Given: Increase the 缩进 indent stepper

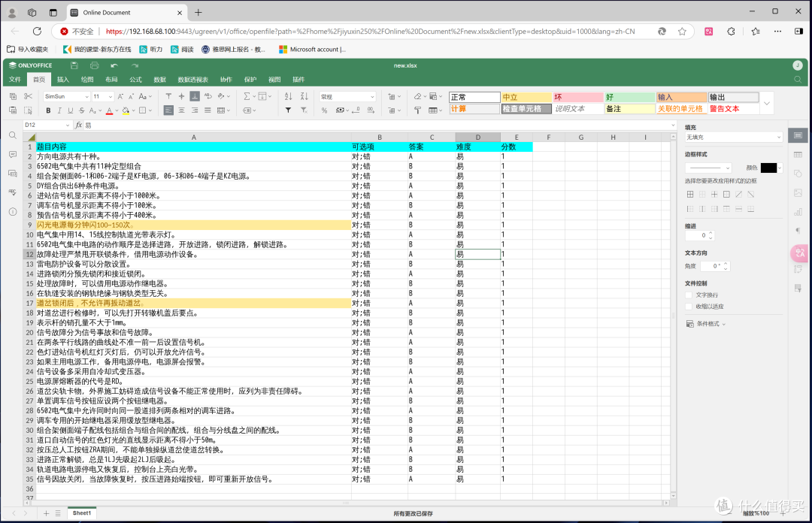Looking at the screenshot, I should point(710,233).
